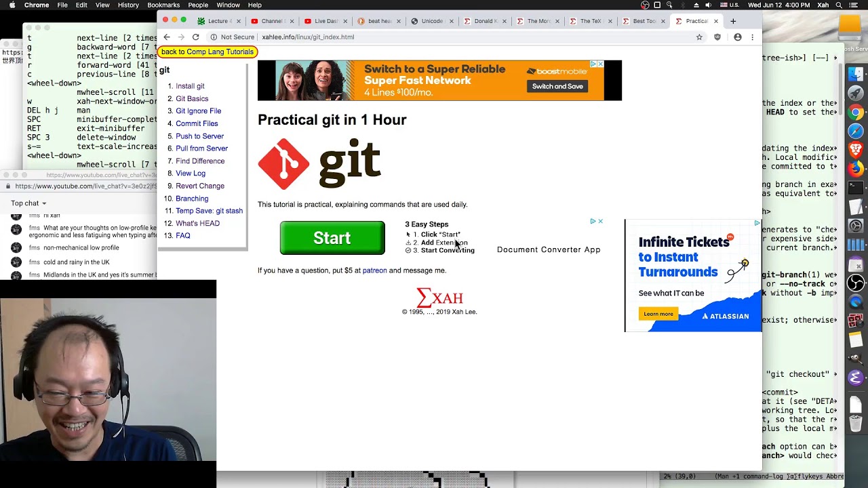Open Finder from the Dock

pos(856,75)
